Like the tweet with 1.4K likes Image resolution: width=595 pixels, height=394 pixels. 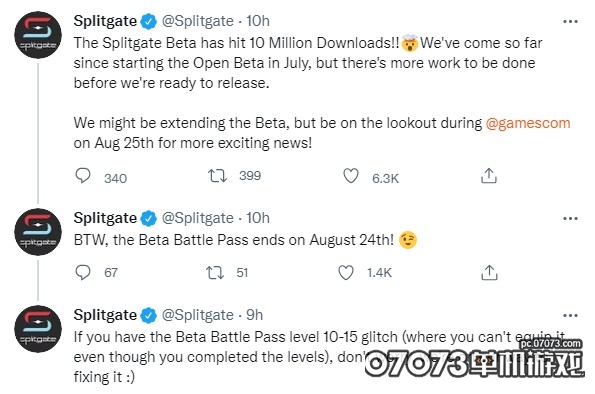pyautogui.click(x=346, y=273)
